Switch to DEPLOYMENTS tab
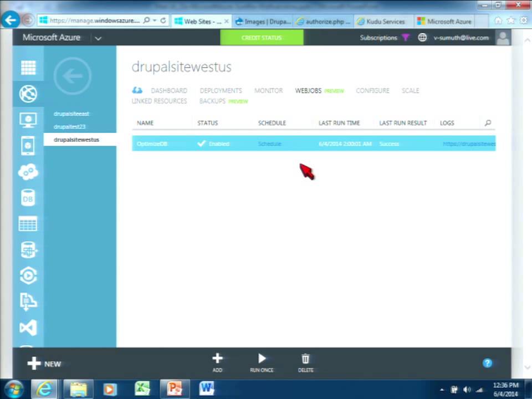 tap(221, 90)
